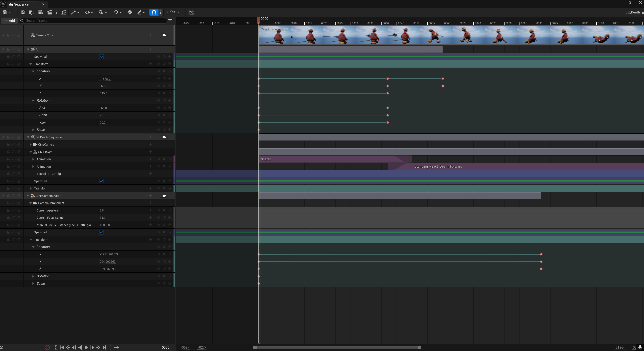This screenshot has height=351, width=644.
Task: Play the sequence in reverse
Action: tap(80, 347)
